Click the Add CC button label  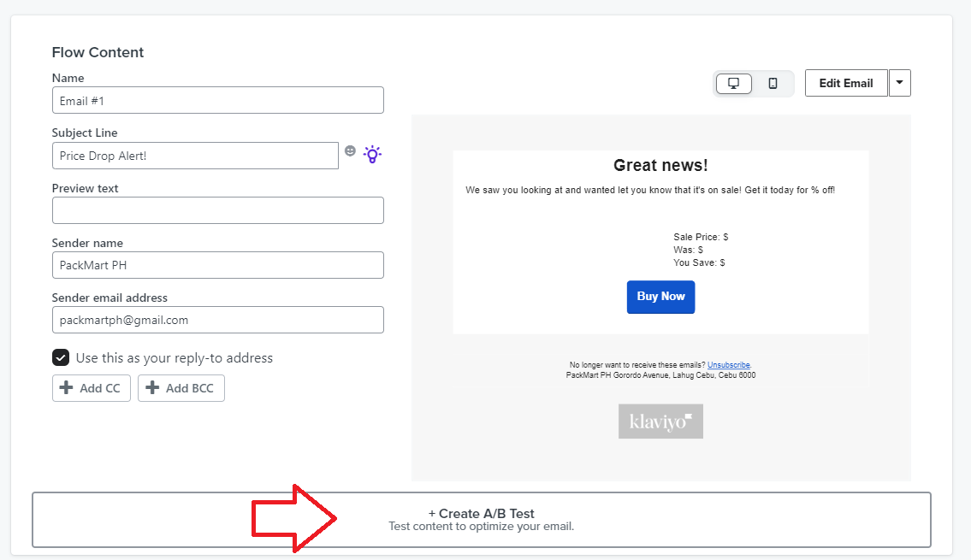click(x=100, y=388)
